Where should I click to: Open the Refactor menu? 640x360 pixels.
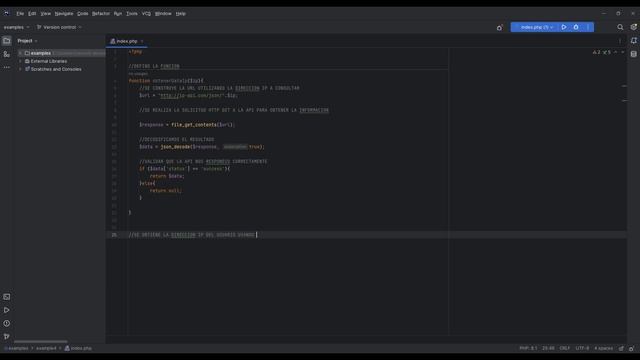pos(101,13)
